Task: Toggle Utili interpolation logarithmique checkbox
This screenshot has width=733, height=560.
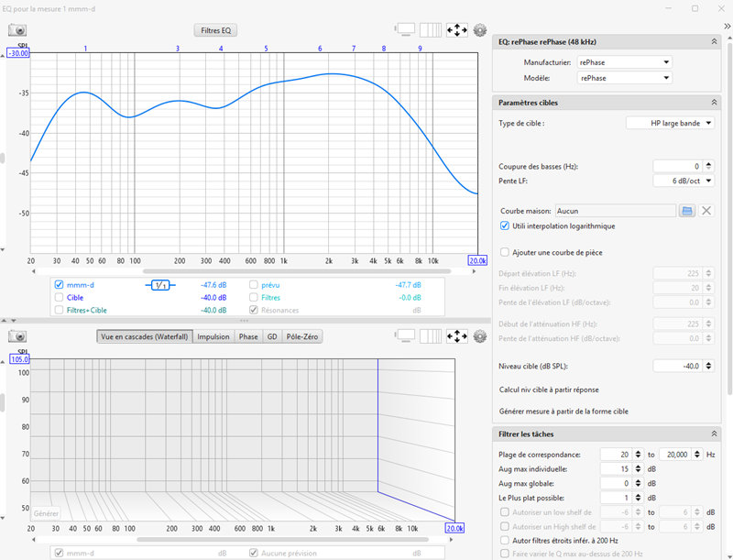Action: point(505,225)
